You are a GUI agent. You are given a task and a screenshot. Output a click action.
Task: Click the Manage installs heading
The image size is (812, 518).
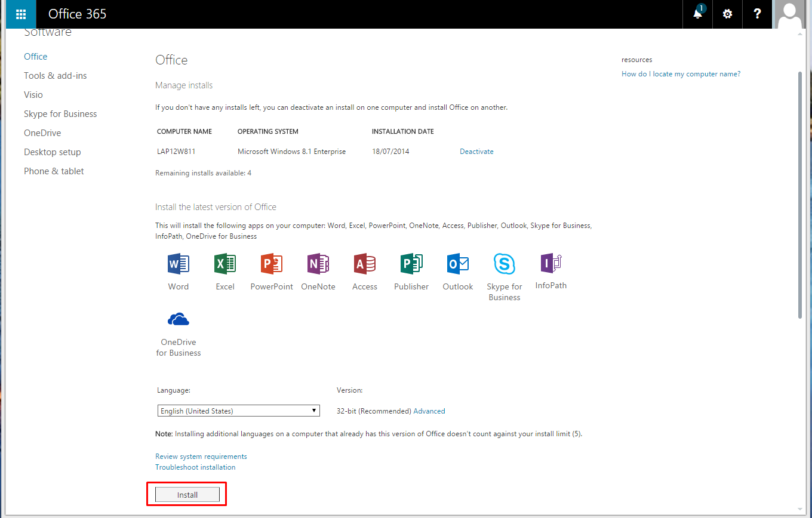[184, 85]
